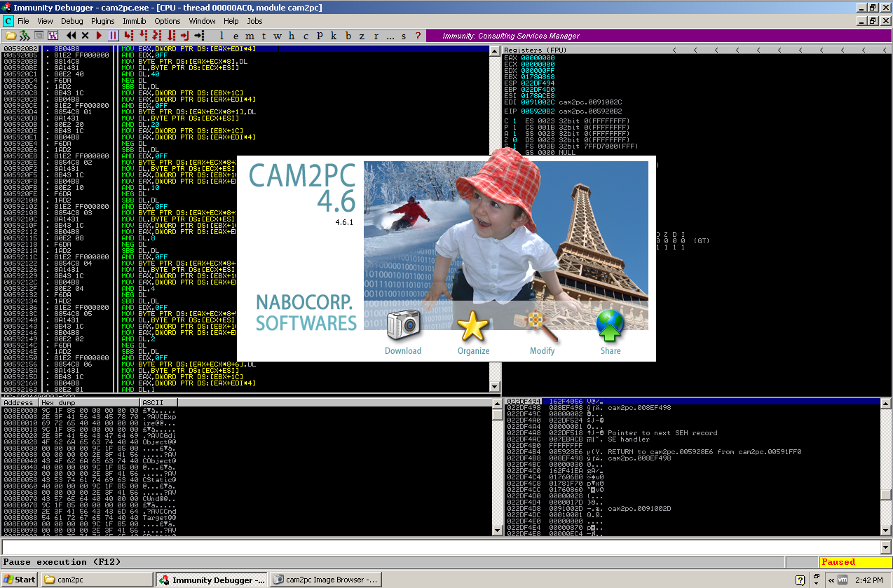Click the Step over toolbar icon
The width and height of the screenshot is (893, 588).
(x=142, y=35)
